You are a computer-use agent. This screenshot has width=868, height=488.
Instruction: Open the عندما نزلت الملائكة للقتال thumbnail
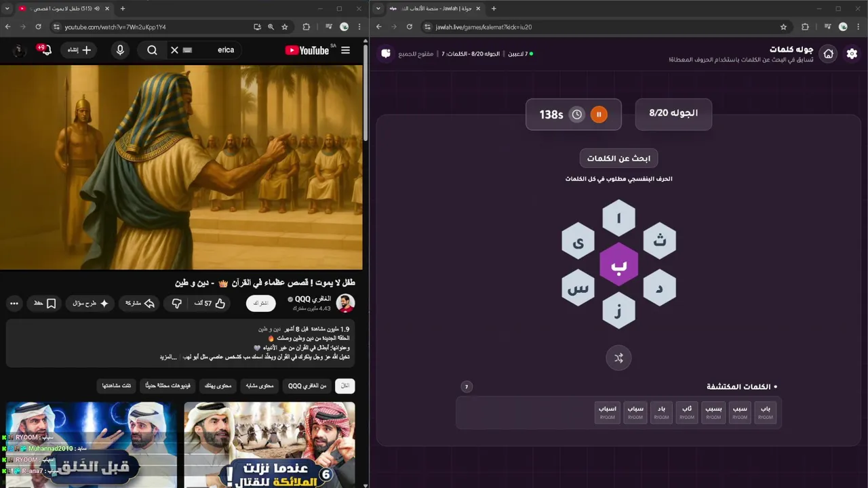tap(269, 445)
